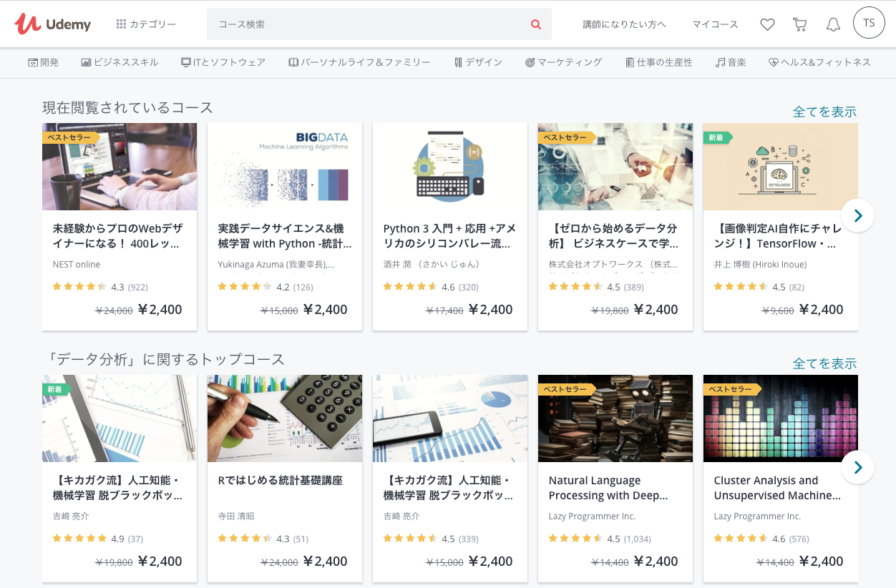Open the Python 3 入門 course thumbnail
Screen dimensions: 896x588
pyautogui.click(x=450, y=167)
